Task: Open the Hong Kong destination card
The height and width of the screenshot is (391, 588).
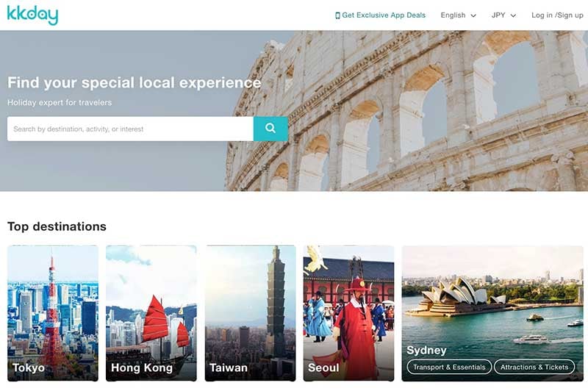Action: click(151, 313)
